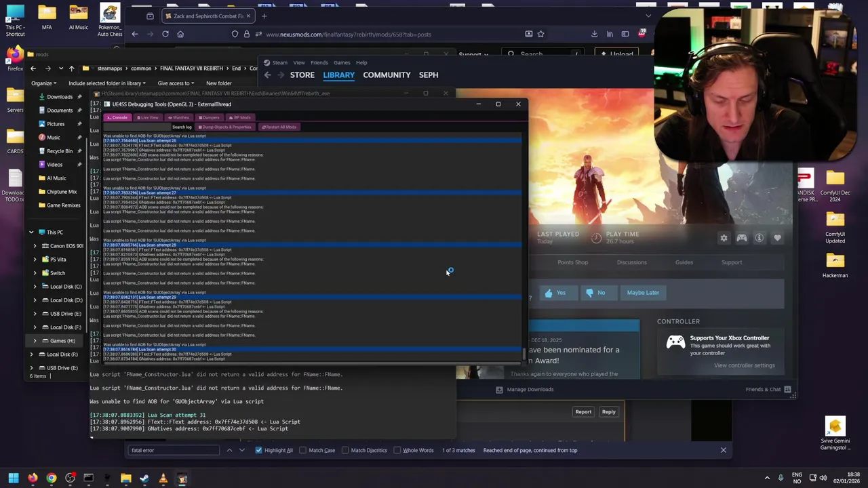The image size is (868, 488).
Task: Click the controller icon on game page
Action: [x=741, y=238]
